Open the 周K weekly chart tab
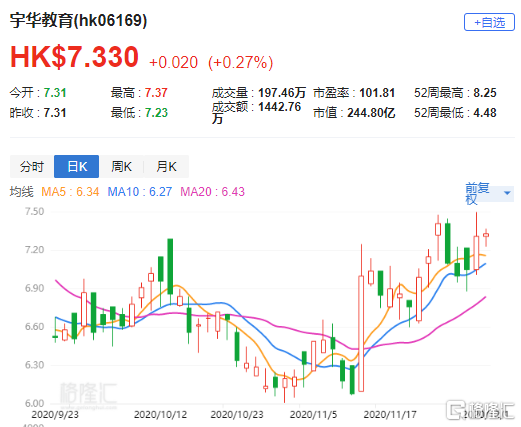This screenshot has height=427, width=521. (121, 166)
